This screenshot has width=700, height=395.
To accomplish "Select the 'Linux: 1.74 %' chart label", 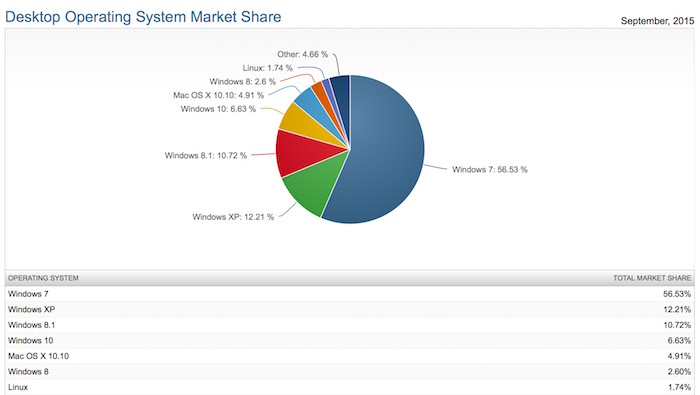I will coord(267,68).
